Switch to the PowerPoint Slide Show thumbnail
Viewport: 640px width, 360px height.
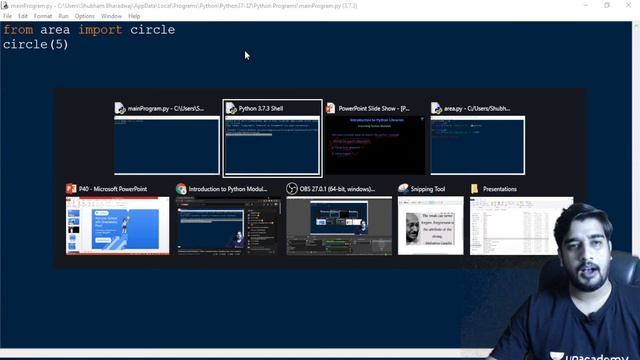[375, 145]
